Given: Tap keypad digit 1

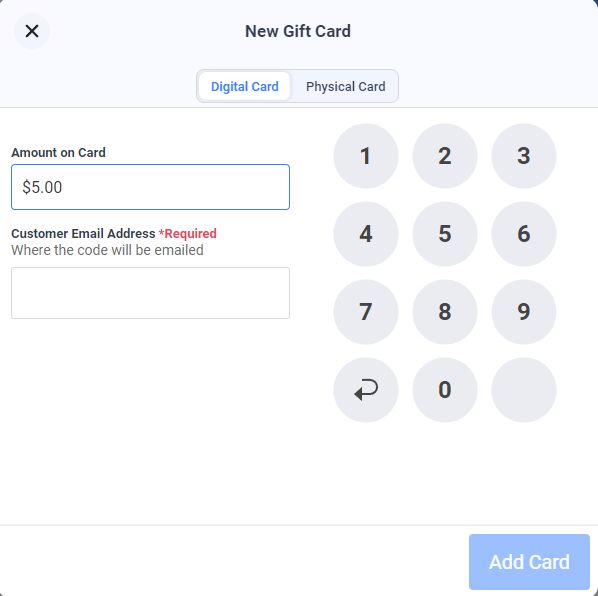Looking at the screenshot, I should tap(366, 156).
